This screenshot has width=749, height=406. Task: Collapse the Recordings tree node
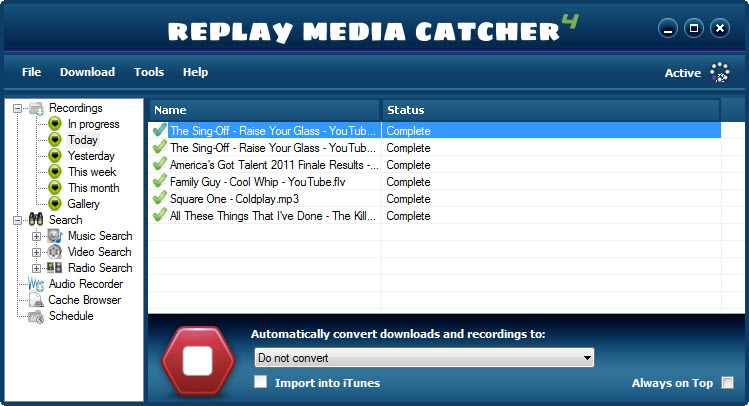pos(17,108)
